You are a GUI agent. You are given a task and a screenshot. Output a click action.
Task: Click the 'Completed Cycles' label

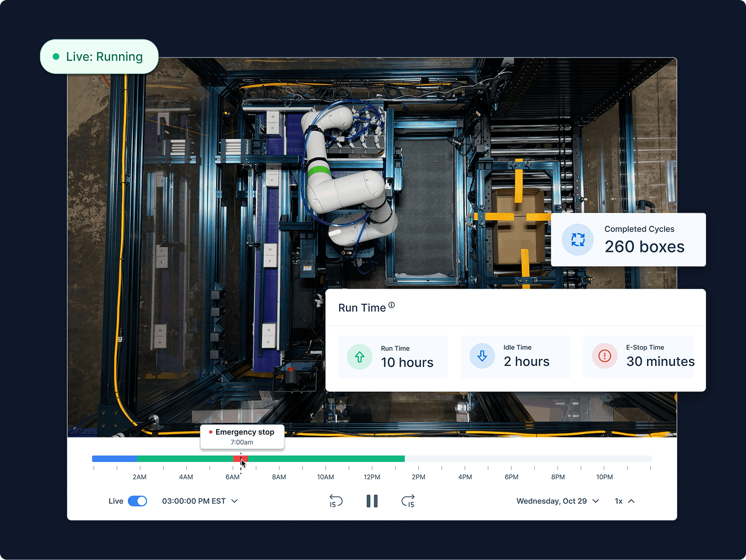(639, 229)
